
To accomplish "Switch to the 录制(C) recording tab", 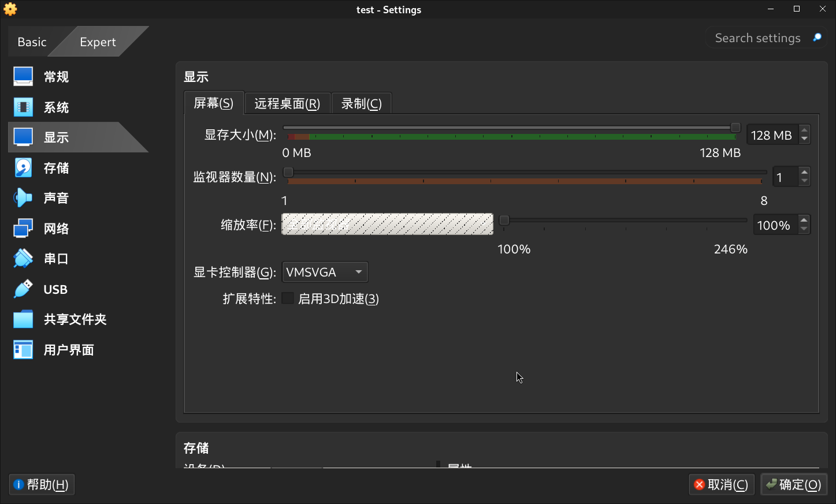I will (x=362, y=103).
